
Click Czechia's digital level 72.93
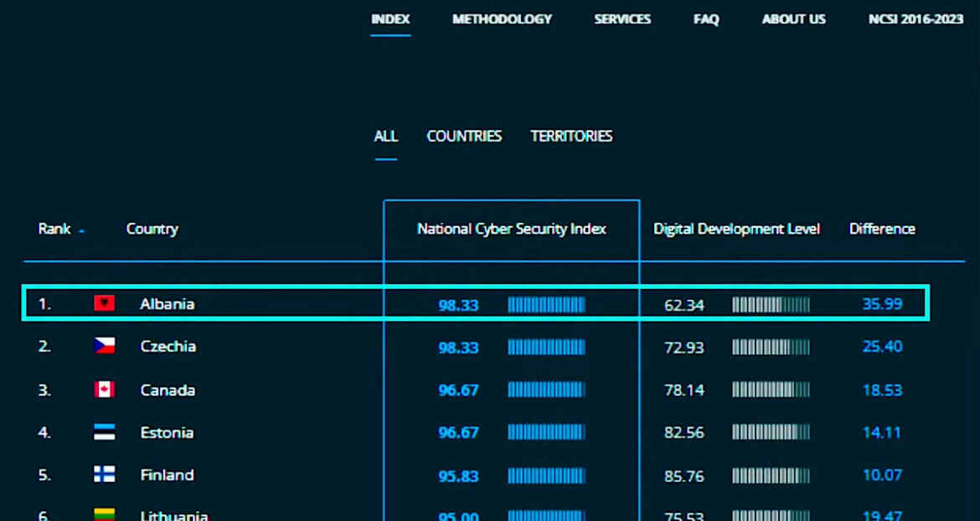[x=683, y=348]
